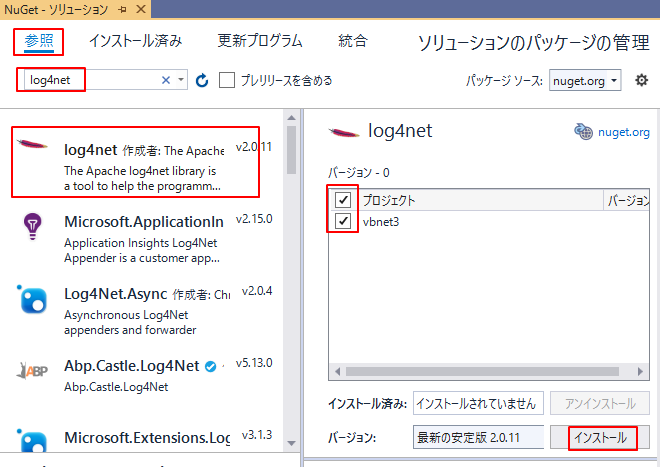This screenshot has height=467, width=660.
Task: Close the NuGet - ソリューション tab
Action: pos(141,9)
